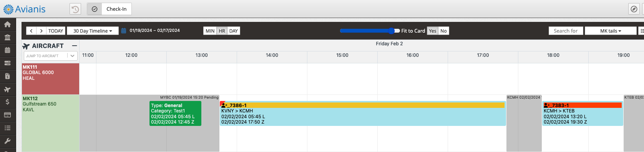Expand the MK tails dropdown

[611, 31]
